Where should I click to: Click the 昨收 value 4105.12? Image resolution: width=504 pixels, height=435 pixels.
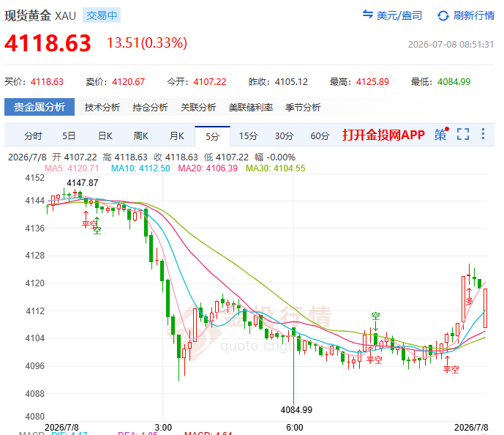(291, 82)
